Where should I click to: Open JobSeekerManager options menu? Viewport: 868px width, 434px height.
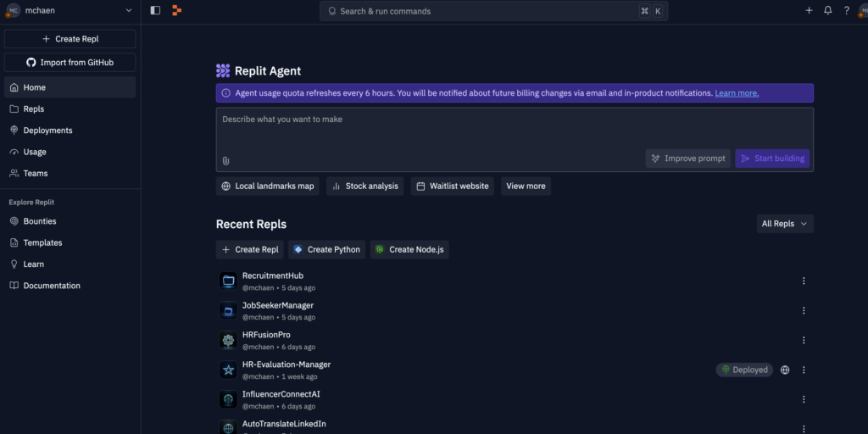pos(804,310)
